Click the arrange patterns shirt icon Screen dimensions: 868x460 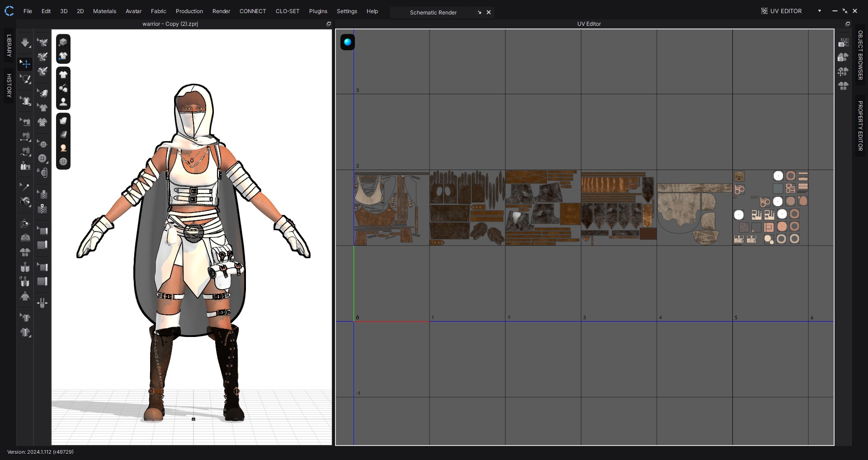click(x=843, y=85)
